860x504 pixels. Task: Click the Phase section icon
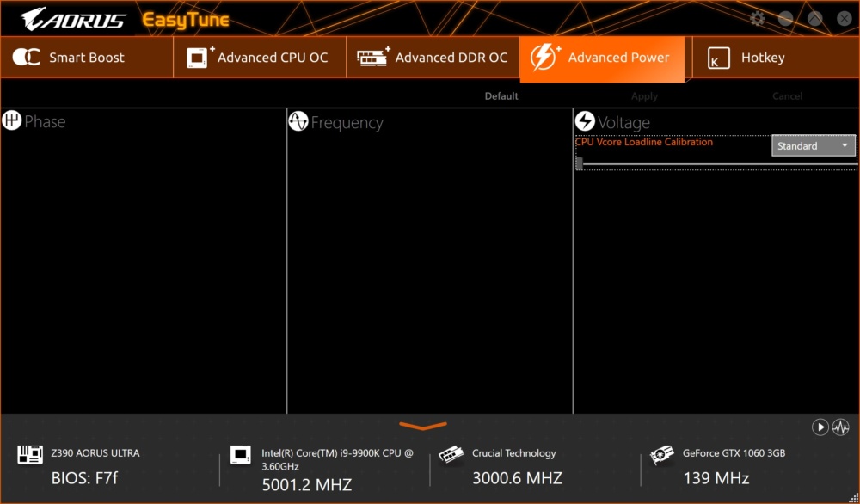coord(11,120)
